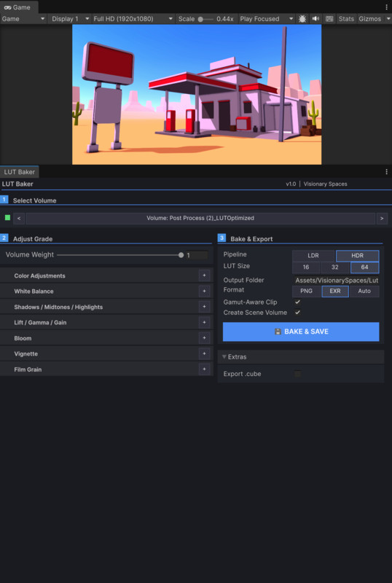Click the BAKE & SAVE button
Viewport: 392px width, 583px height.
pyautogui.click(x=301, y=332)
